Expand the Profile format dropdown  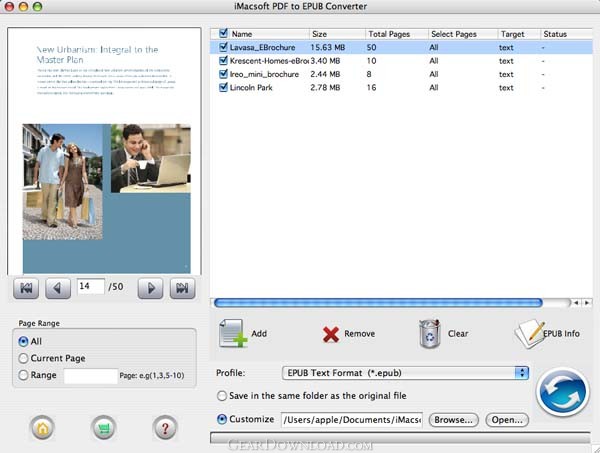[520, 373]
